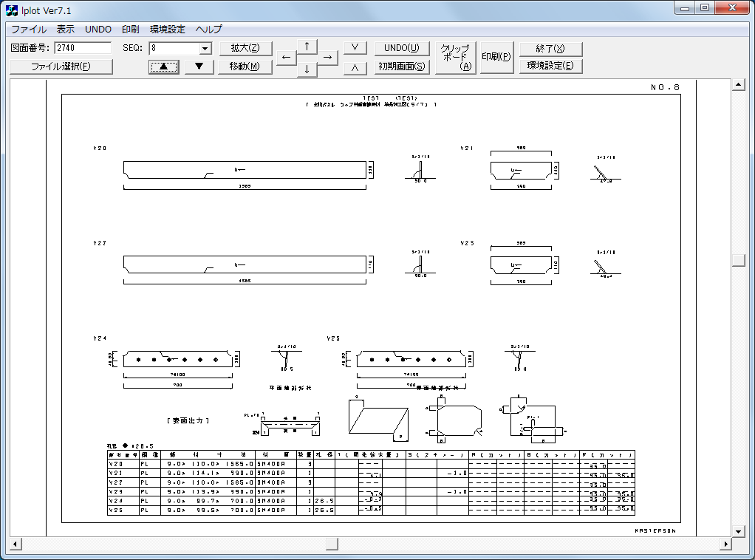
Task: Click the caret ∧ chevron button
Action: (x=355, y=66)
